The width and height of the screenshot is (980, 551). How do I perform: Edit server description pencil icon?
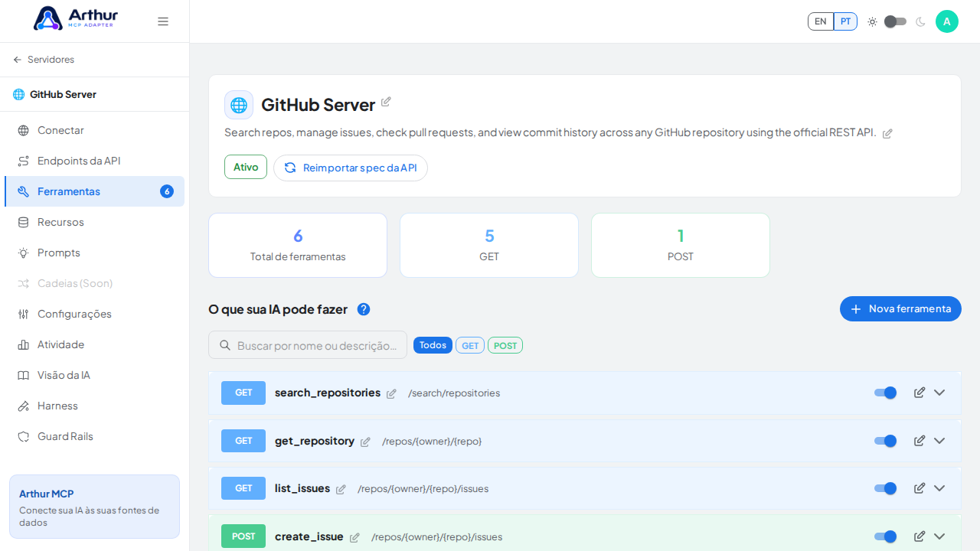pyautogui.click(x=887, y=133)
